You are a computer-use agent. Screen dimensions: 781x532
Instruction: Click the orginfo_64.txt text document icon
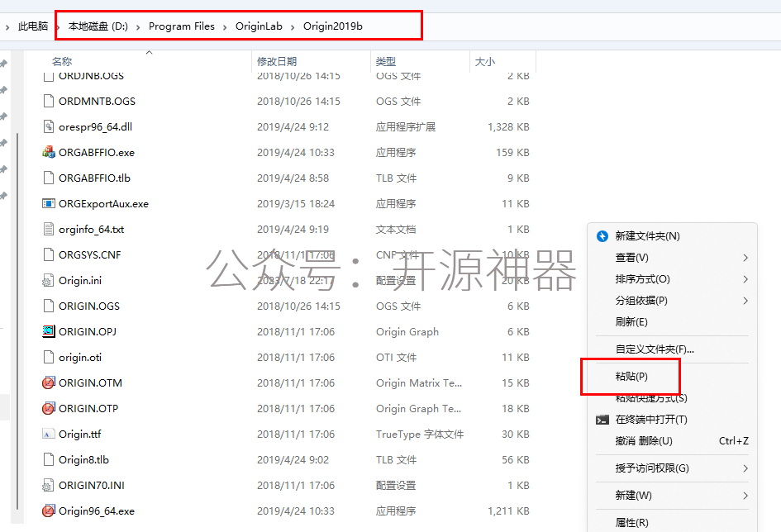tap(48, 229)
